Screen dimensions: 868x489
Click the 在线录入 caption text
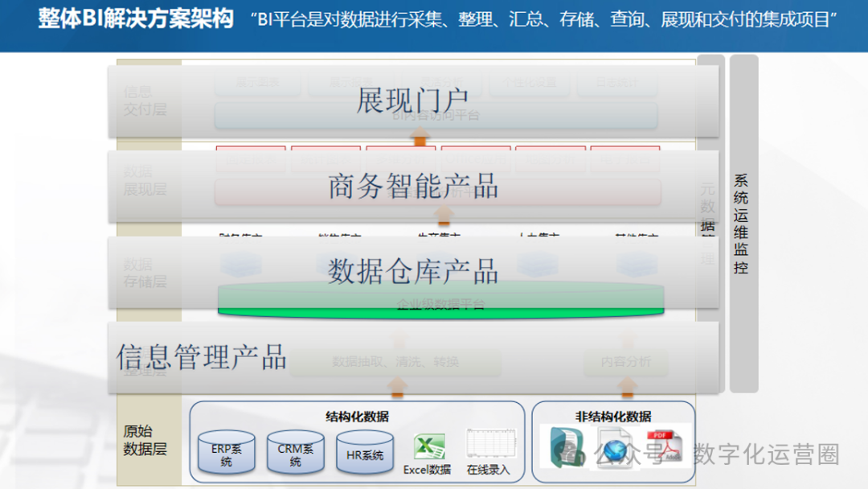point(488,470)
